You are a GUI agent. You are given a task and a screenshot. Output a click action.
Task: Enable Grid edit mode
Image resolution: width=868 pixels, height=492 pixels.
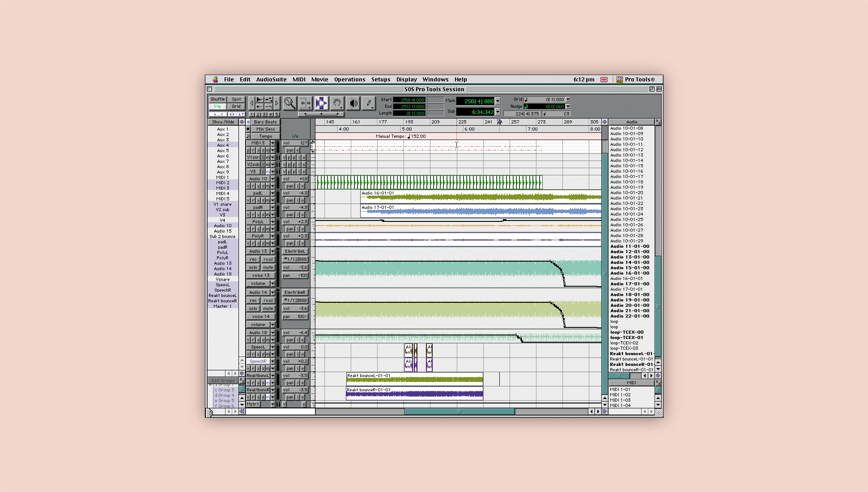click(x=236, y=106)
